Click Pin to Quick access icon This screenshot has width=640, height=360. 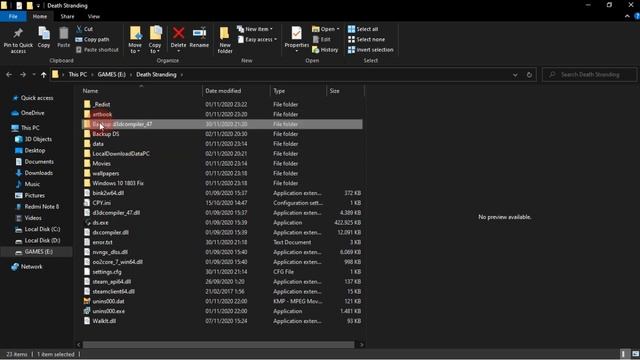[18, 40]
